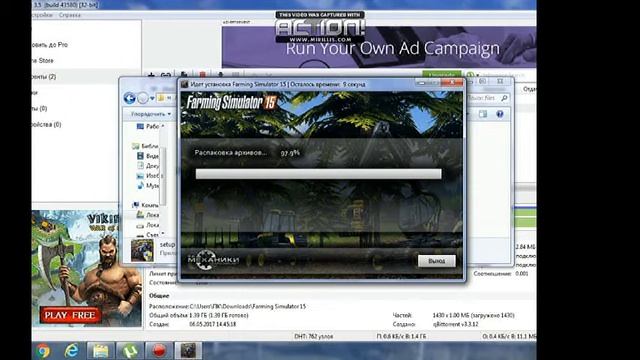The height and width of the screenshot is (360, 640).
Task: Open the Виде… library in Explorer
Action: (148, 156)
